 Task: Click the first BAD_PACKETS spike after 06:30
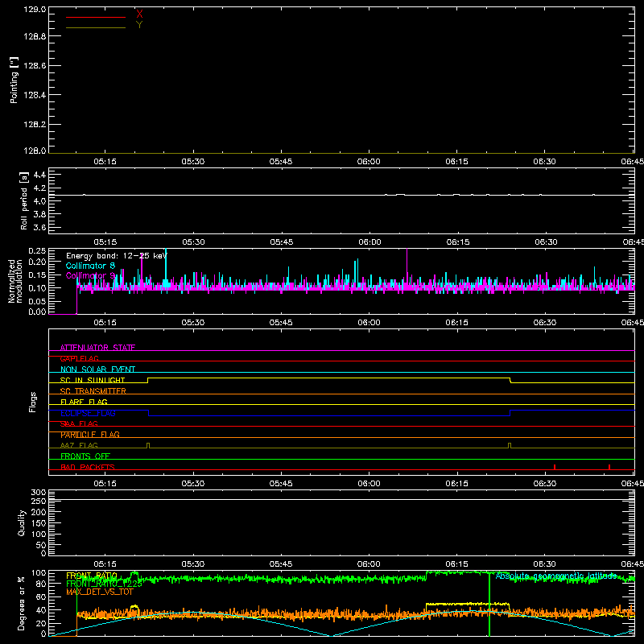click(x=555, y=467)
